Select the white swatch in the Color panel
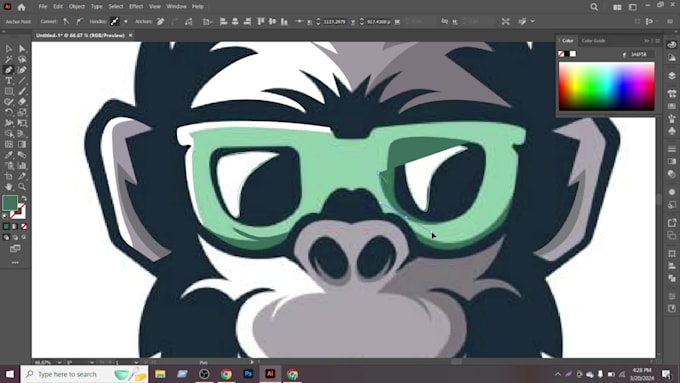Viewport: 680px width, 383px height. (x=573, y=54)
